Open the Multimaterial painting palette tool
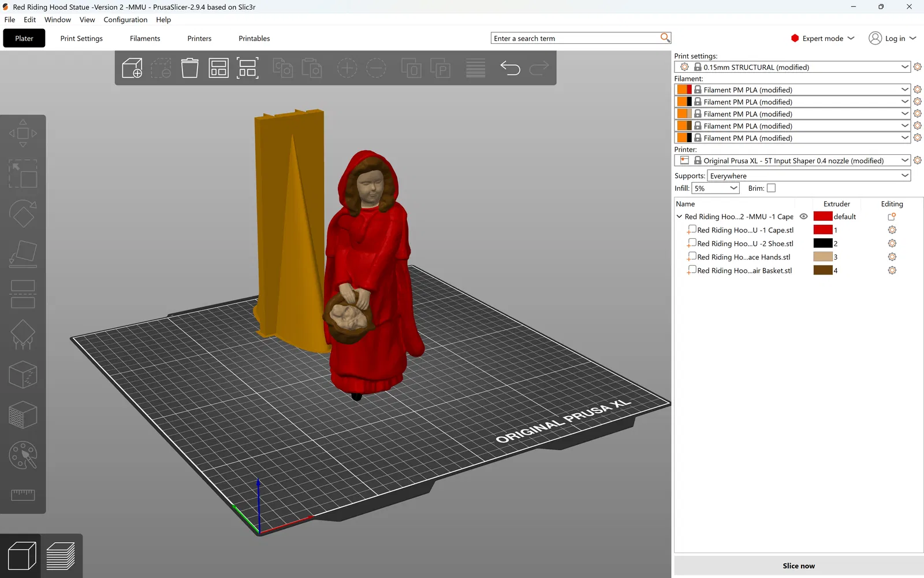 [x=23, y=455]
